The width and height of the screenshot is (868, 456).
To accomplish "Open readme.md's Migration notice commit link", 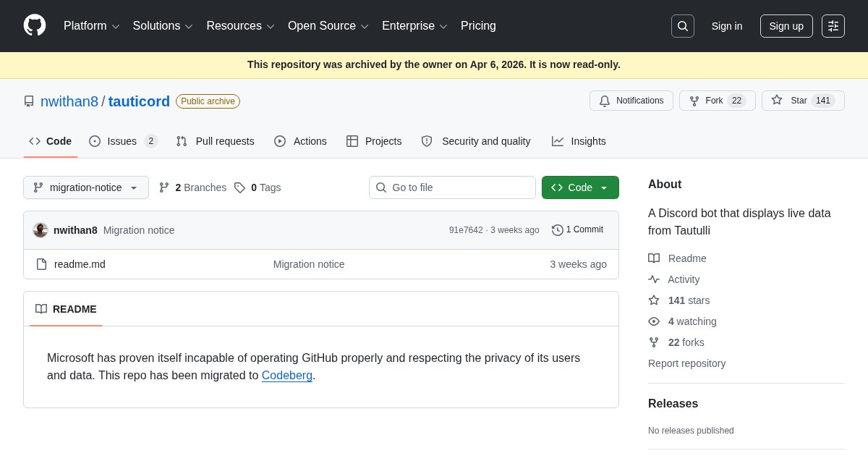I will (309, 264).
